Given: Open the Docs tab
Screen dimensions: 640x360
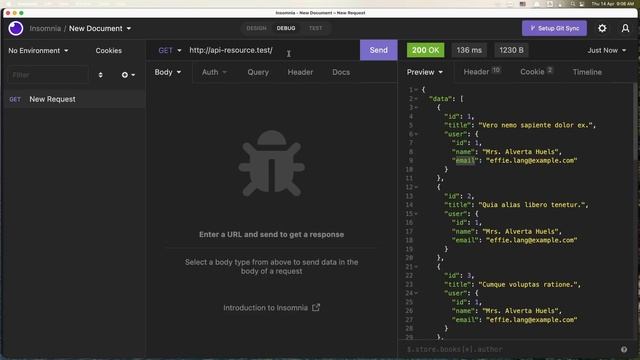Looking at the screenshot, I should coord(341,72).
